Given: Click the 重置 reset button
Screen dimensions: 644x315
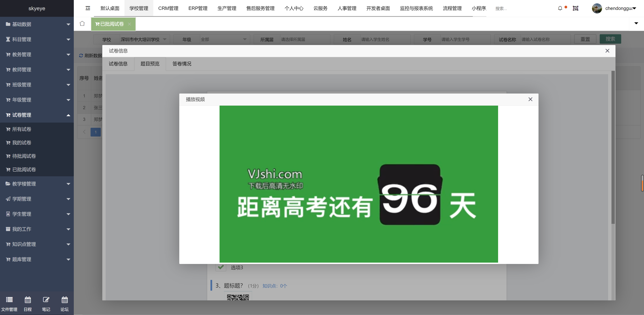Looking at the screenshot, I should tap(585, 39).
